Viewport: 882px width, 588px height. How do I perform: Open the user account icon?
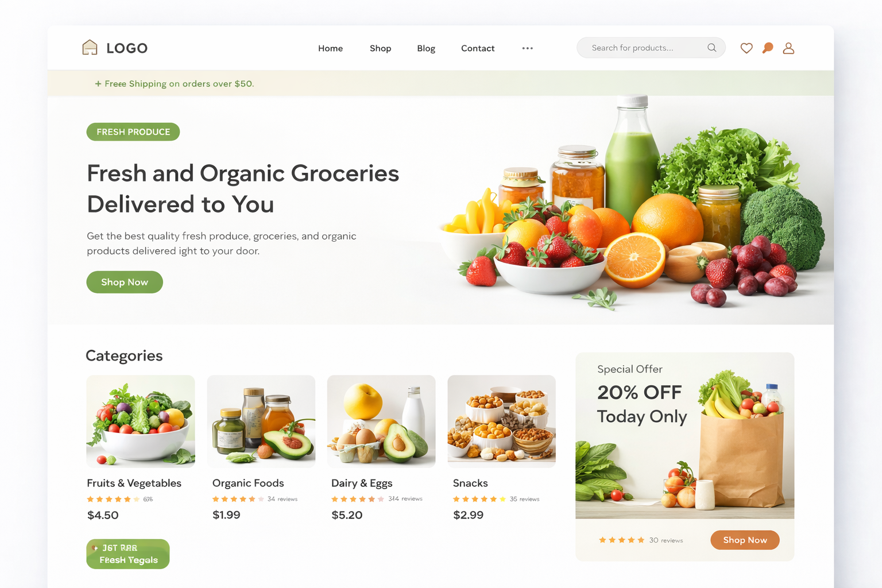click(788, 48)
